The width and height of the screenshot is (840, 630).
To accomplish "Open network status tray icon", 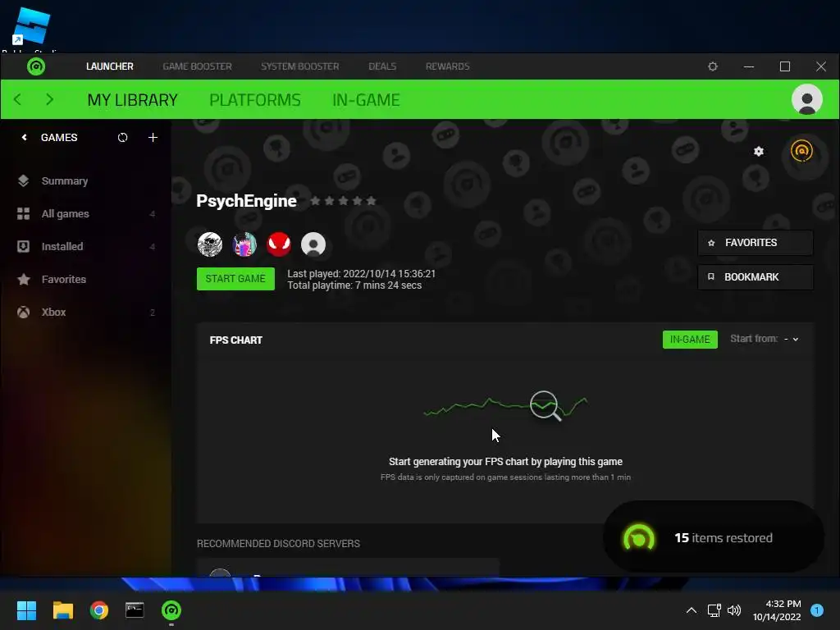I will [714, 610].
